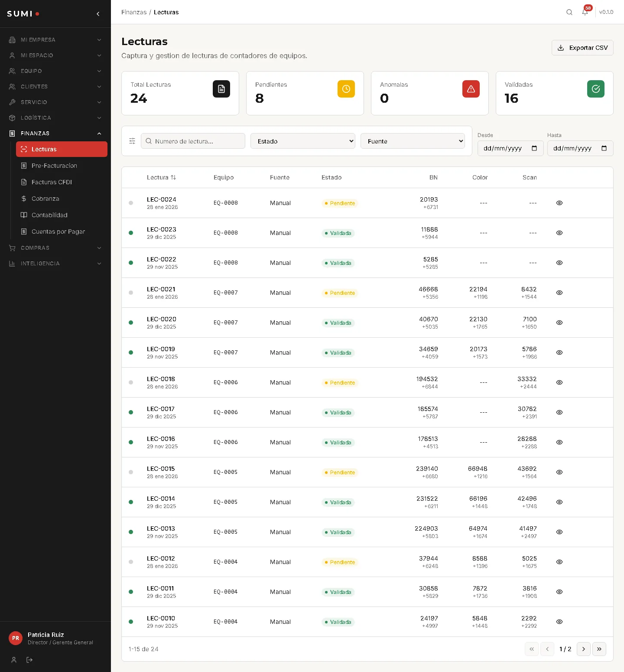This screenshot has height=672, width=624.
Task: Click the Exportar CSV button
Action: [x=582, y=48]
